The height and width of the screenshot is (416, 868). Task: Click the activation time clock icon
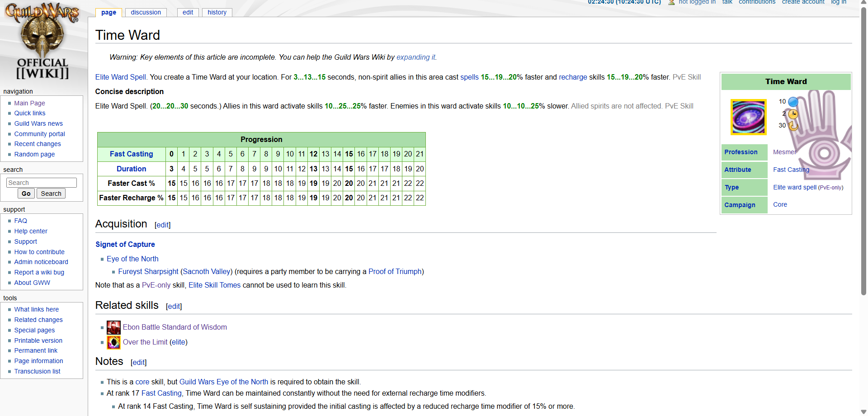pyautogui.click(x=793, y=114)
